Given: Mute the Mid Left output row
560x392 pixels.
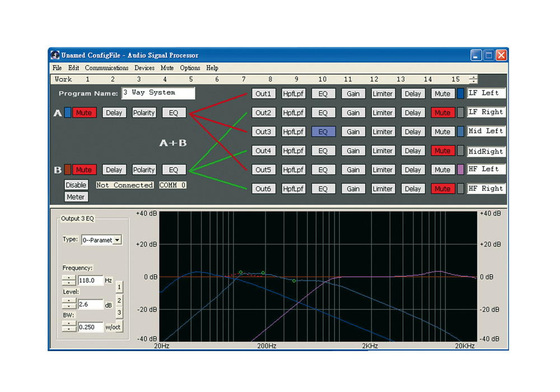Looking at the screenshot, I should pyautogui.click(x=442, y=132).
